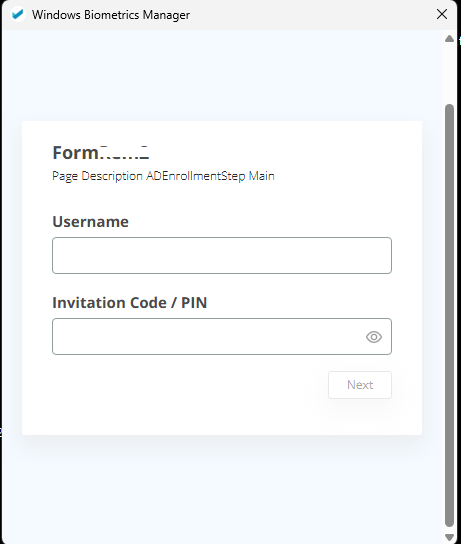Click the vertical scrollbar thumb
Viewport: 461px width, 544px height.
449,316
